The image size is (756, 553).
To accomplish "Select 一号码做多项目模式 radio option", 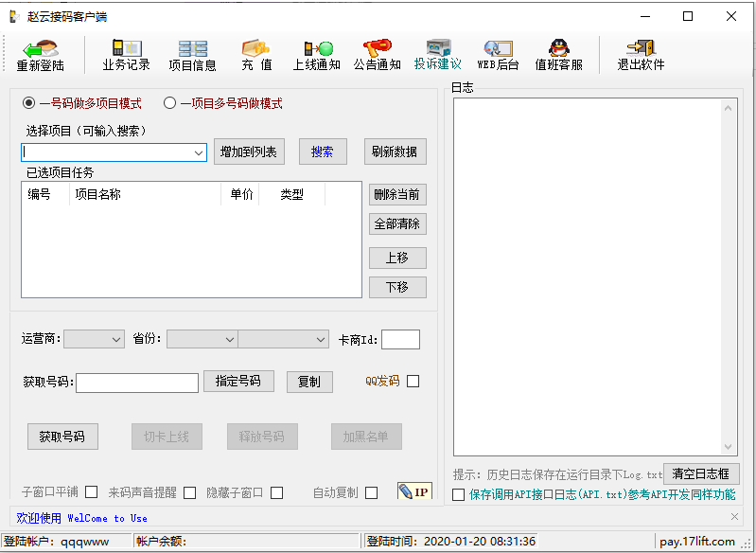I will [x=82, y=103].
